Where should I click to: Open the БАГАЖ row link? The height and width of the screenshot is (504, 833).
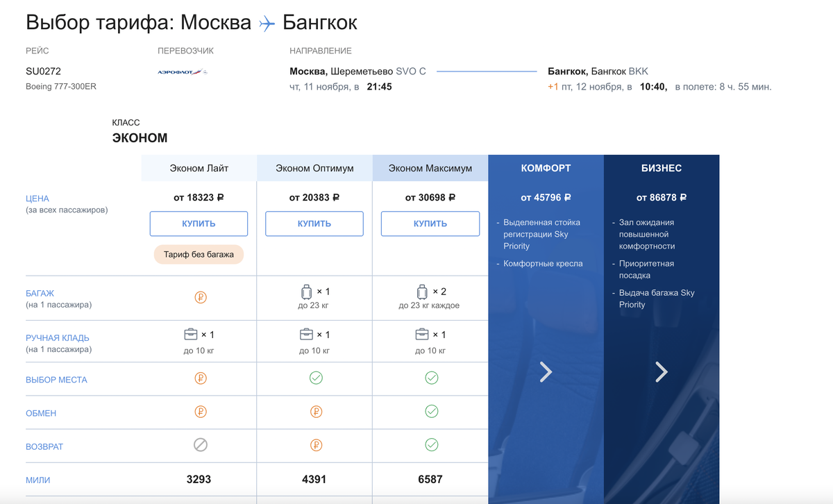point(40,294)
